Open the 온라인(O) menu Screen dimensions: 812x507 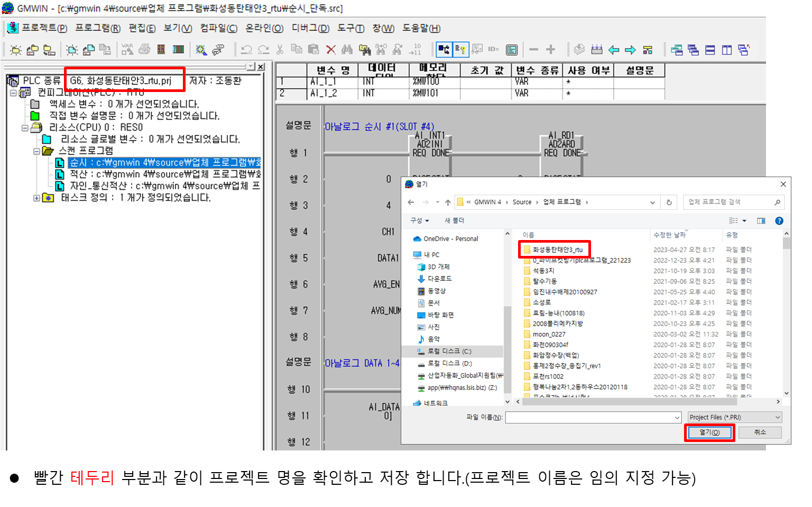(x=264, y=28)
